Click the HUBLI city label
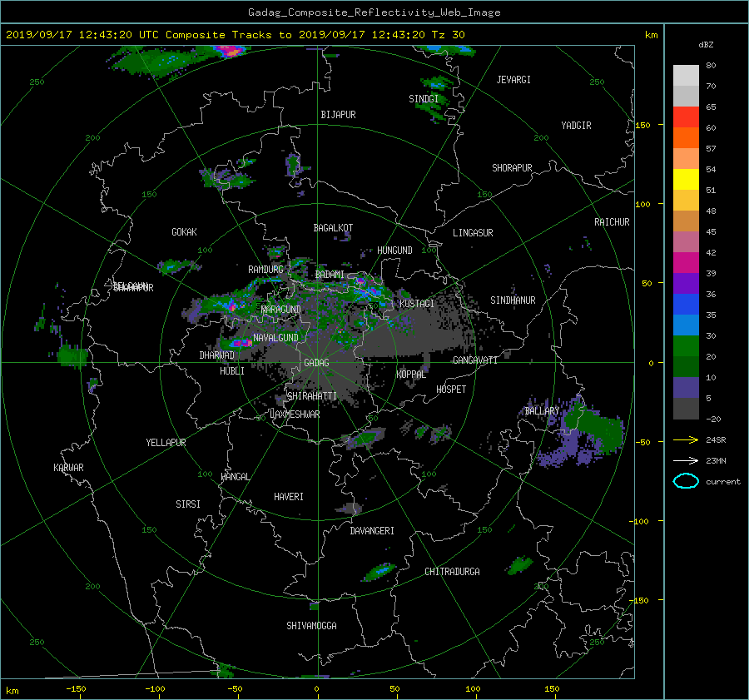The height and width of the screenshot is (700, 749). [232, 371]
